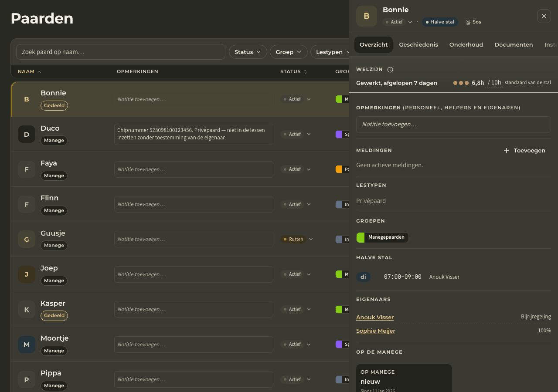Open the Status filter dropdown
Image resolution: width=558 pixels, height=392 pixels.
coord(248,52)
